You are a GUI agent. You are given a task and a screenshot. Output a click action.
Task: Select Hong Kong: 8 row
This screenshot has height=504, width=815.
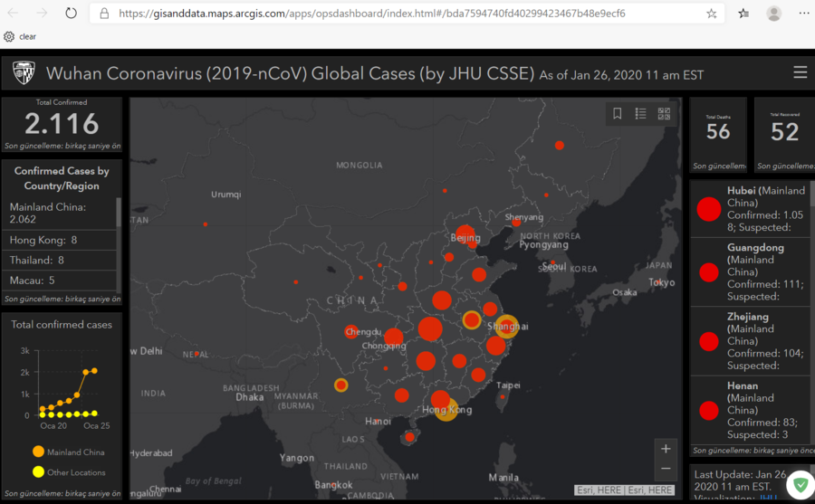point(59,240)
